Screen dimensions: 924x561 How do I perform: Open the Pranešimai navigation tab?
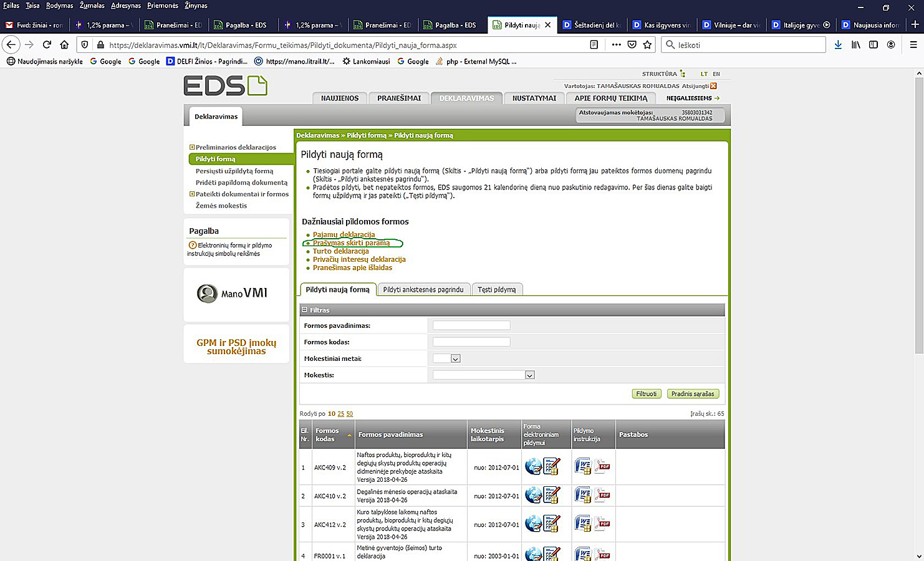tap(399, 98)
